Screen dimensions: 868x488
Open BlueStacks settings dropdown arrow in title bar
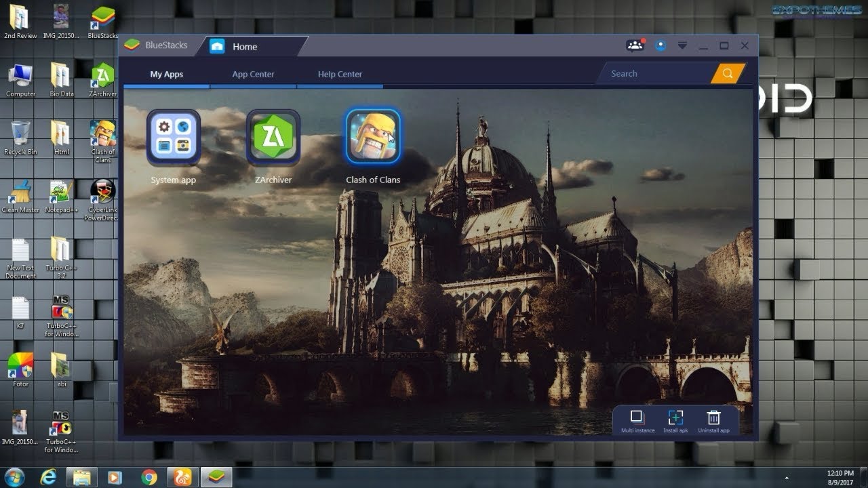(683, 45)
